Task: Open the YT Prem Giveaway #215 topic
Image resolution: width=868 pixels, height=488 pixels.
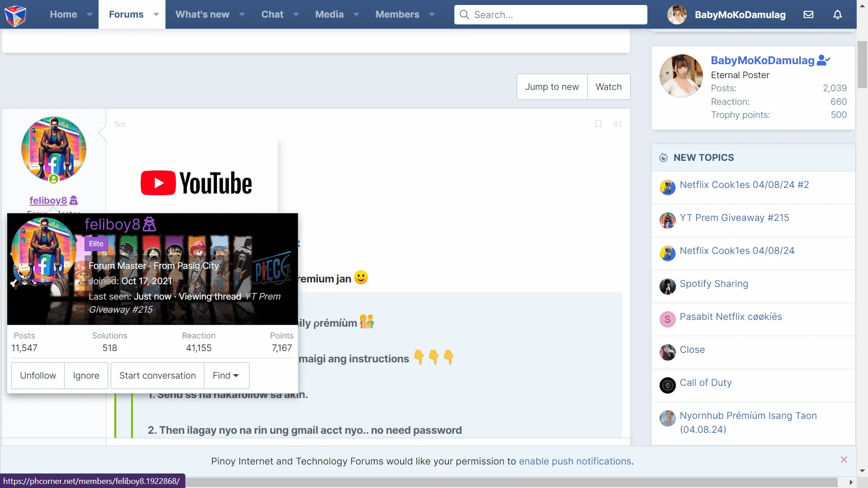Action: click(x=734, y=218)
